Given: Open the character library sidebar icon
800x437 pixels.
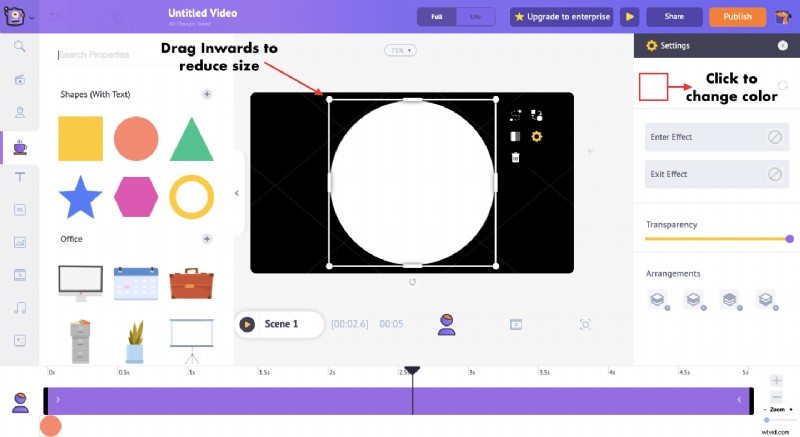Looking at the screenshot, I should 20,112.
